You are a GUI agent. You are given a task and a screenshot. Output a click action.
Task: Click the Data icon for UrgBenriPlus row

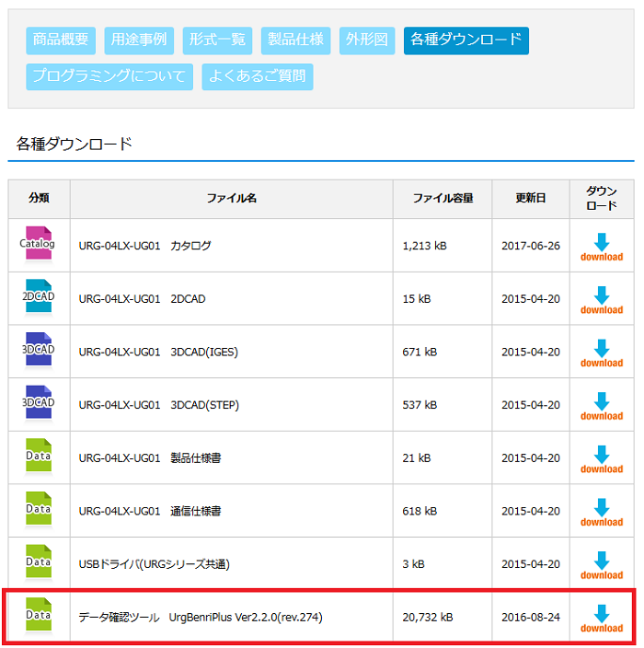click(38, 616)
